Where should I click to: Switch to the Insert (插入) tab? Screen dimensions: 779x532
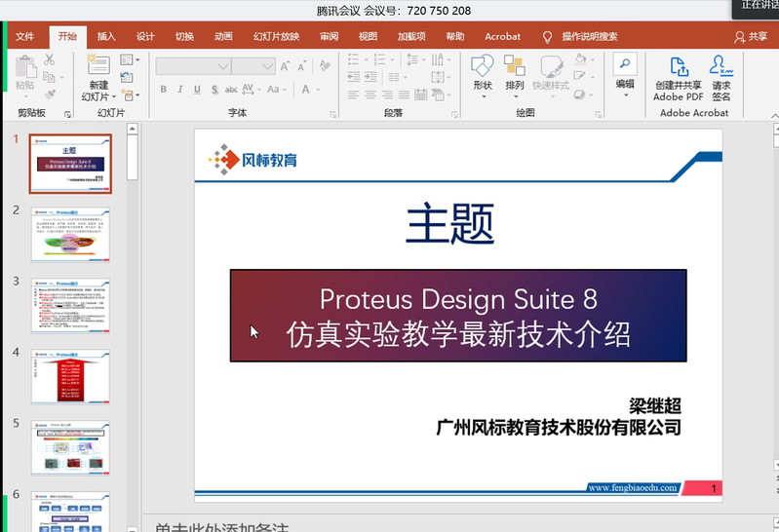click(x=106, y=37)
